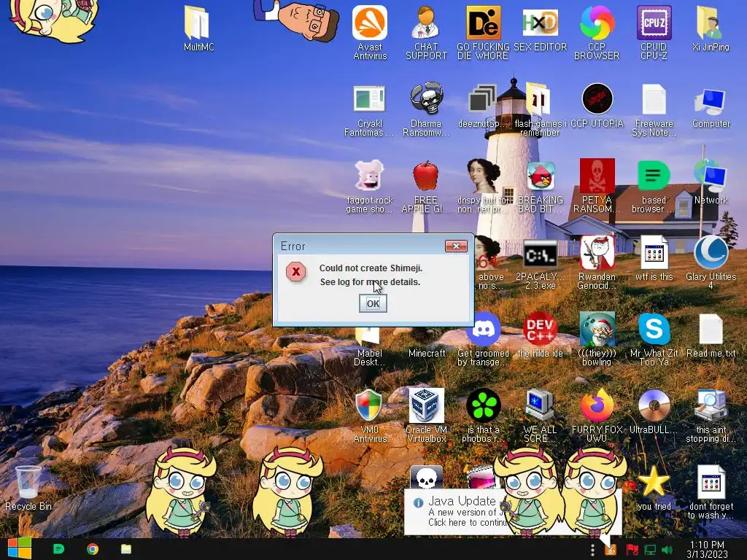Select the FREE APPLE GI... icon
Screen dimensions: 747x560
point(425,186)
